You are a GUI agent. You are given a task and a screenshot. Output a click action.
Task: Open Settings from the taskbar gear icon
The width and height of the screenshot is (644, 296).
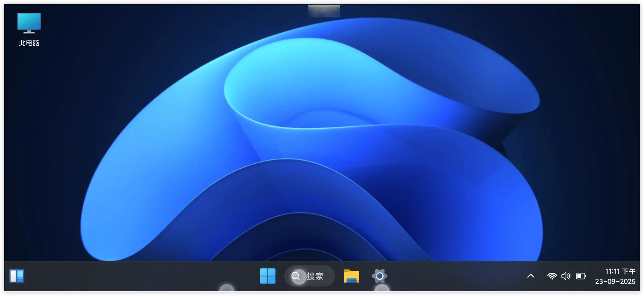point(379,276)
